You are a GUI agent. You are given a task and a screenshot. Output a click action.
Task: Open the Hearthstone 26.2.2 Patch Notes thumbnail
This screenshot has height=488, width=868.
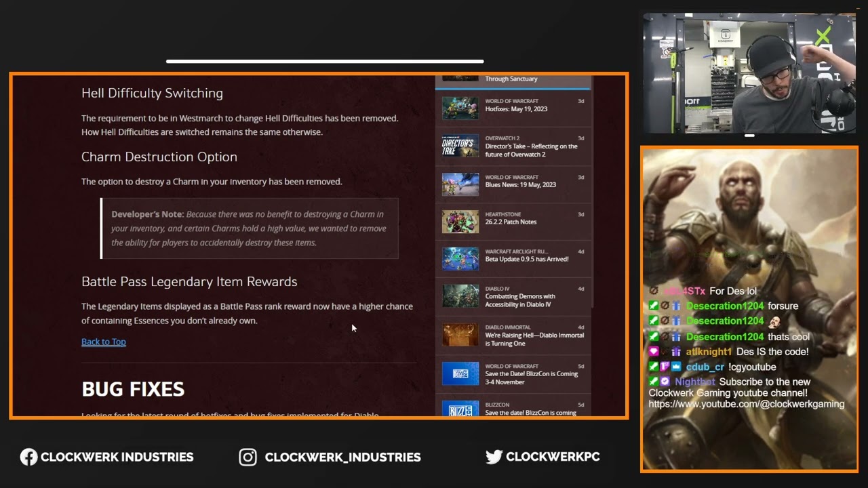pos(460,222)
